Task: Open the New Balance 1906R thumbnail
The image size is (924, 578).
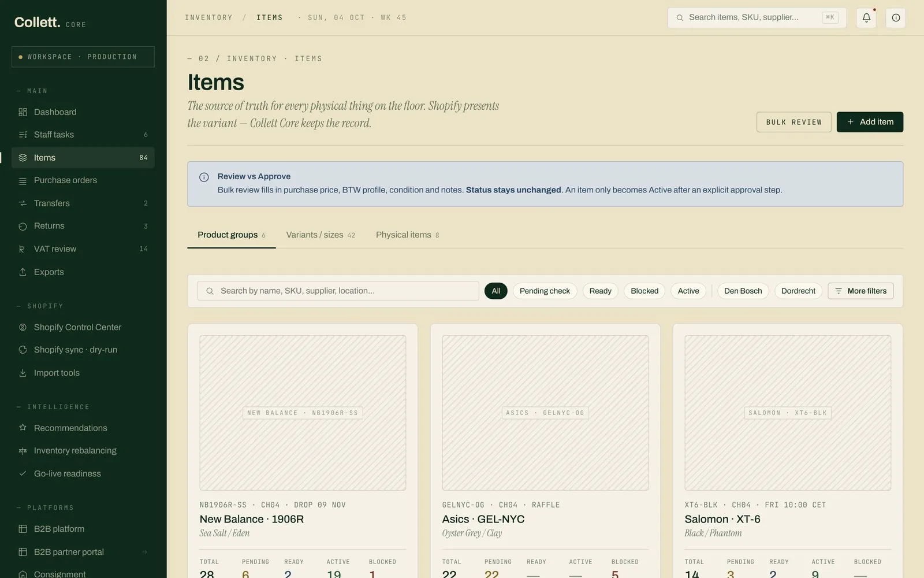Action: pyautogui.click(x=303, y=413)
